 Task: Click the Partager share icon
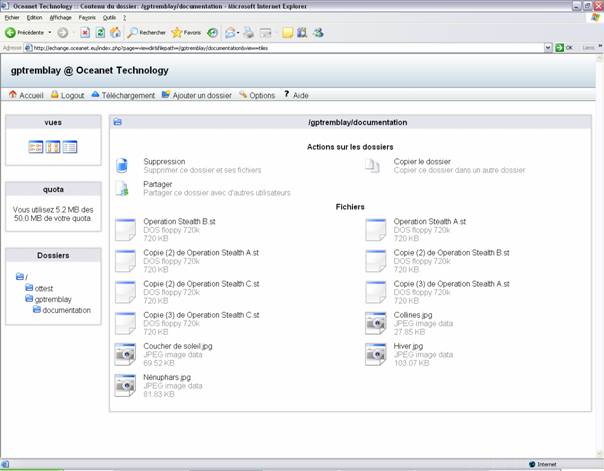[122, 188]
